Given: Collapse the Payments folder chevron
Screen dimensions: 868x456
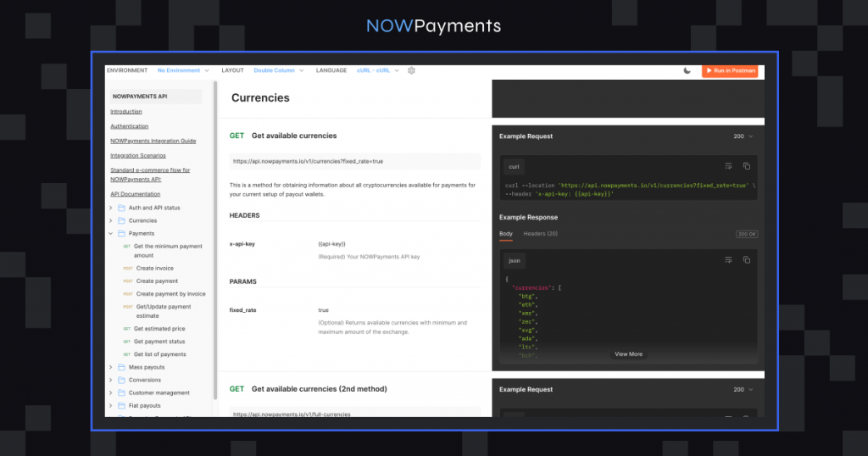Looking at the screenshot, I should click(110, 233).
